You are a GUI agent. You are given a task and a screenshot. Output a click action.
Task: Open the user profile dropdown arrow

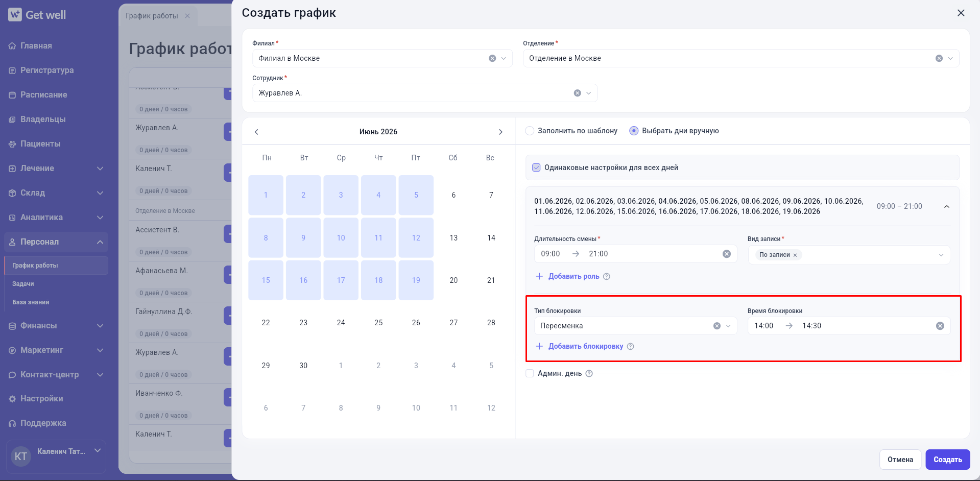point(98,450)
